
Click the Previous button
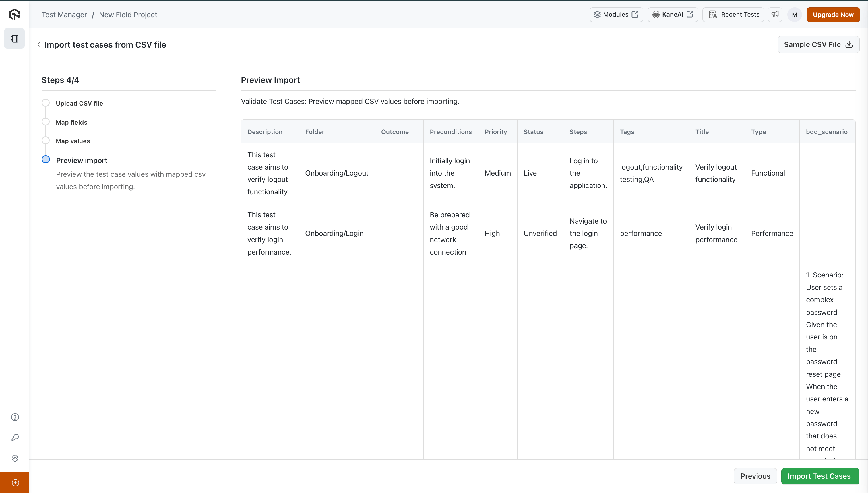(755, 476)
